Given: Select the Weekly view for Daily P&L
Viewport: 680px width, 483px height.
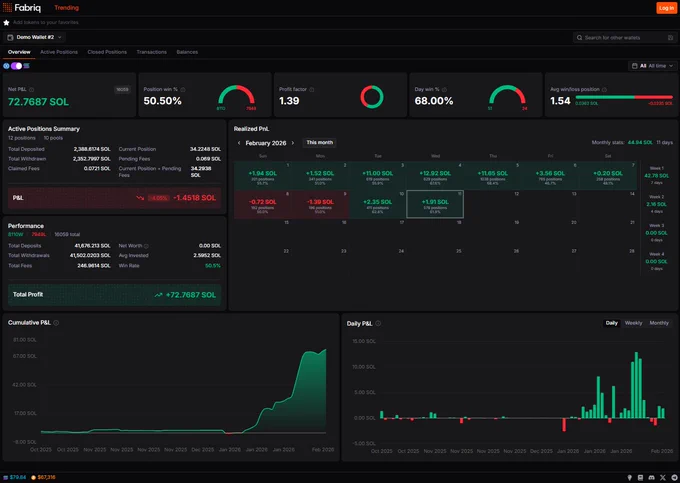Looking at the screenshot, I should pyautogui.click(x=633, y=323).
